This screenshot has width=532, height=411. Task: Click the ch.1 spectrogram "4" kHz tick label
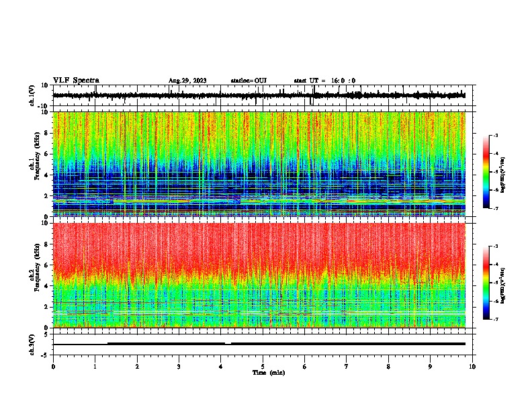click(x=47, y=175)
